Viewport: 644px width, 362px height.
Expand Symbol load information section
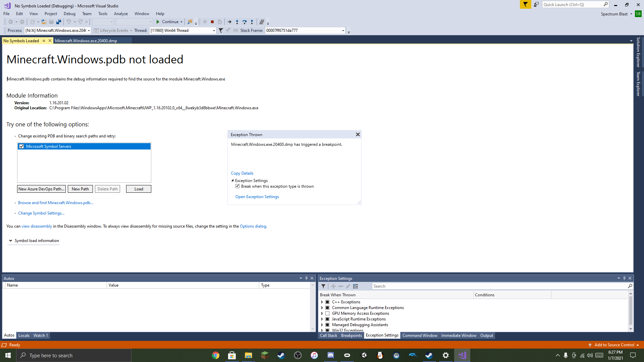pyautogui.click(x=11, y=241)
